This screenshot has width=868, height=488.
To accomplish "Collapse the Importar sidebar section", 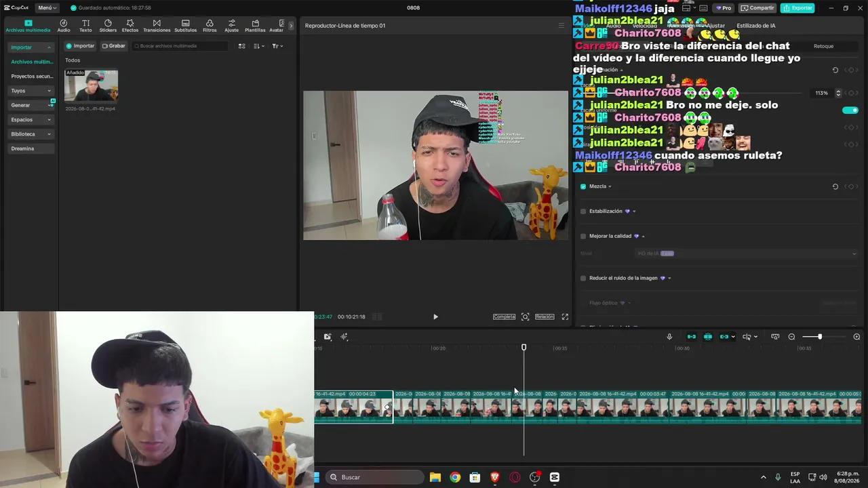I will pyautogui.click(x=31, y=47).
